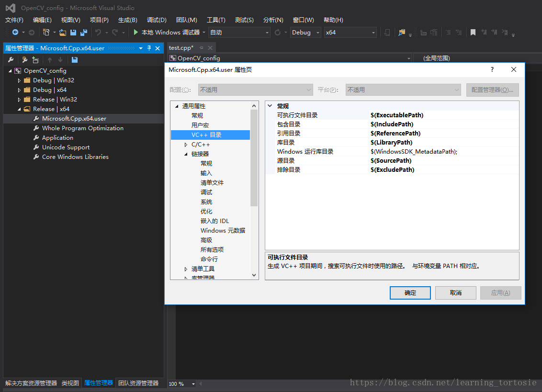Click the Property Manager wrench properties icon
The width and height of the screenshot is (542, 392).
click(x=11, y=60)
